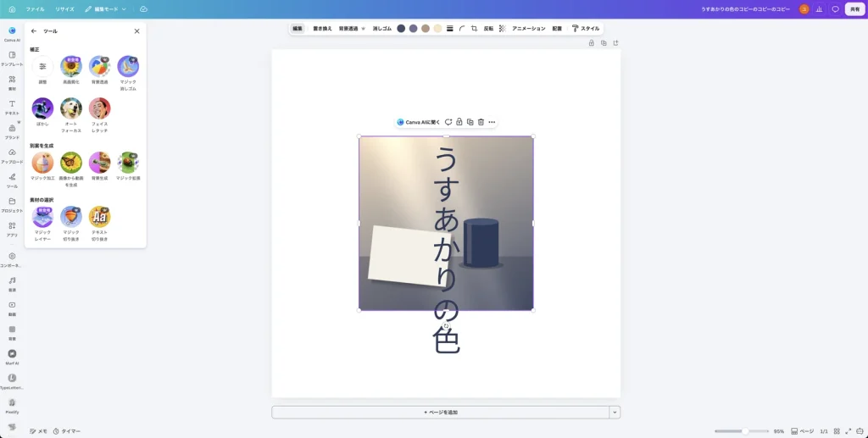Click the comment-refresh icon beside Canva AI button
868x438 pixels.
[448, 122]
